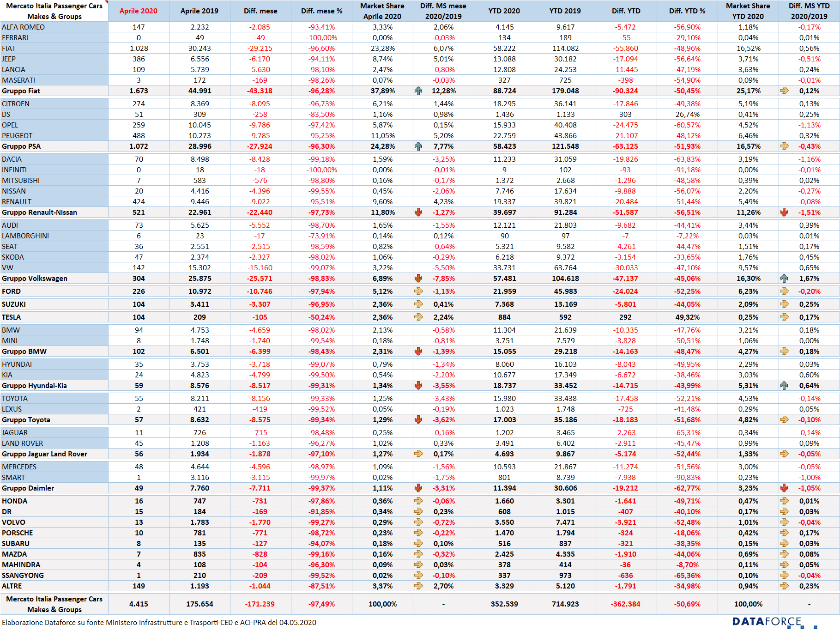Click DS Diff. YTD % value 26,74%
This screenshot has height=631, width=840.
coord(687,115)
